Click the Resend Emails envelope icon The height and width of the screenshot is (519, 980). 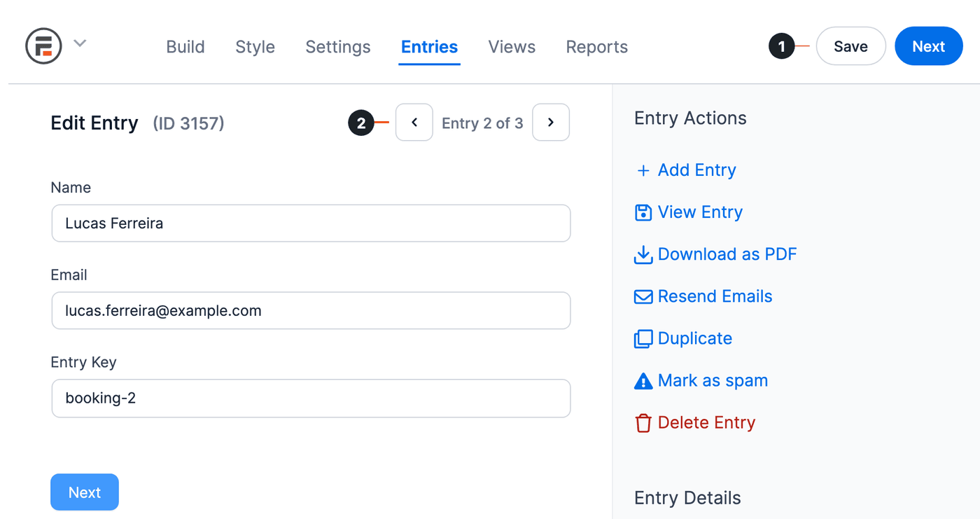(x=643, y=297)
